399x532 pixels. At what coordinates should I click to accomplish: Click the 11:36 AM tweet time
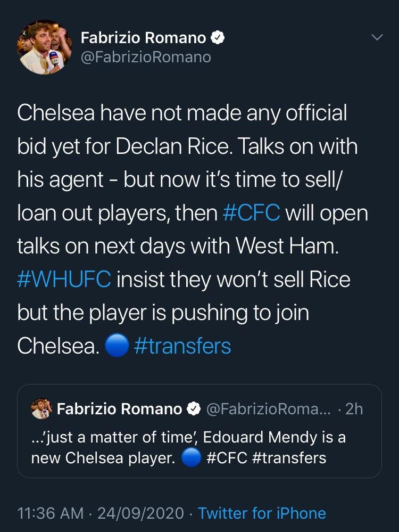tap(51, 513)
